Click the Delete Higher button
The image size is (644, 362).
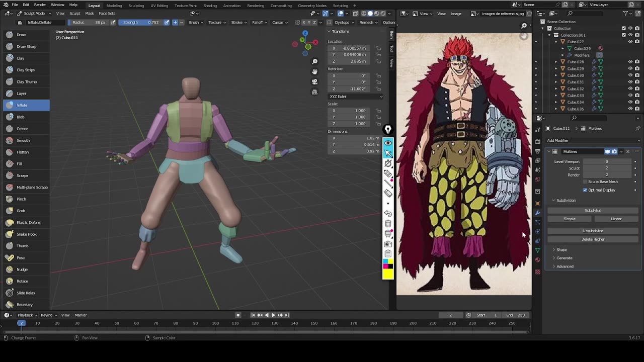pos(593,239)
